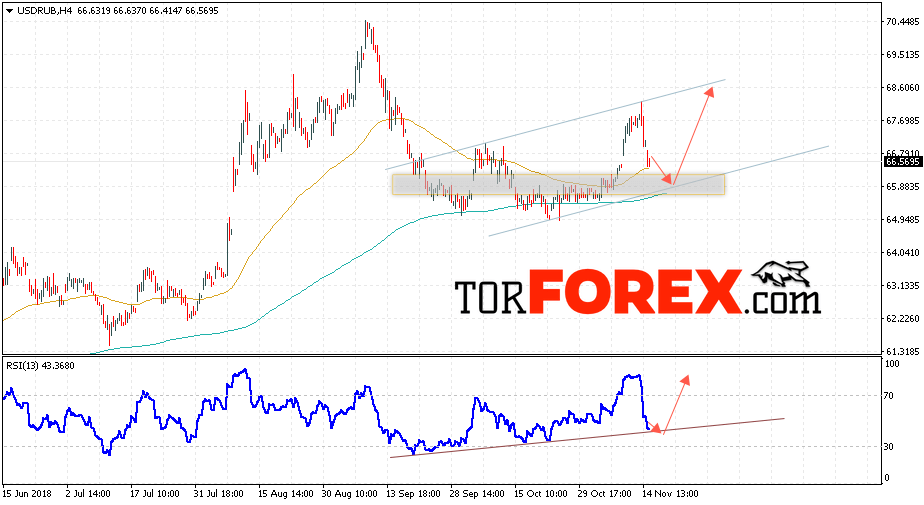Viewport: 924px width, 505px height.
Task: Click the RSI scale value 30
Action: (890, 447)
